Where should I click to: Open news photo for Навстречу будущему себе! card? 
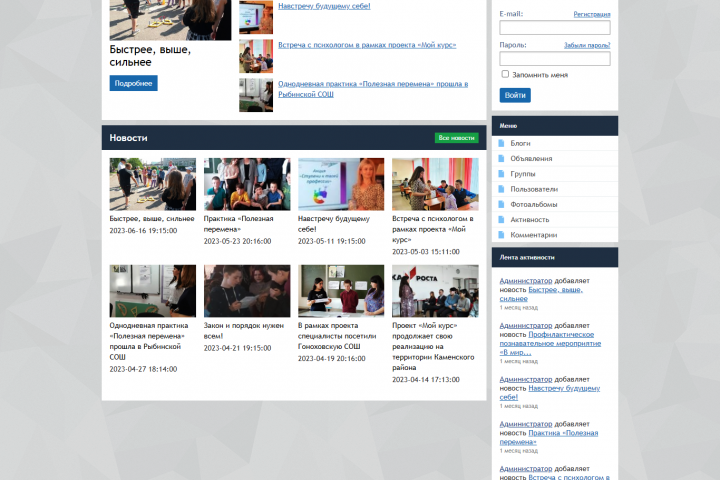pos(341,184)
